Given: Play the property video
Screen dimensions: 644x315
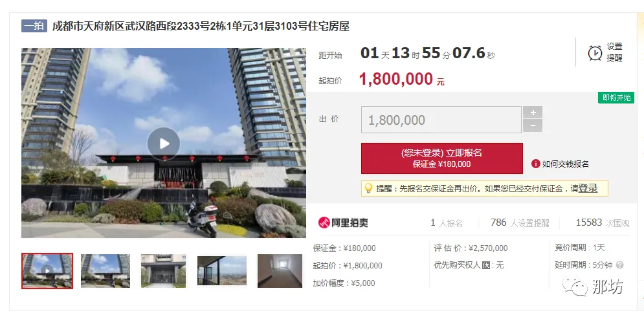Looking at the screenshot, I should (x=164, y=144).
